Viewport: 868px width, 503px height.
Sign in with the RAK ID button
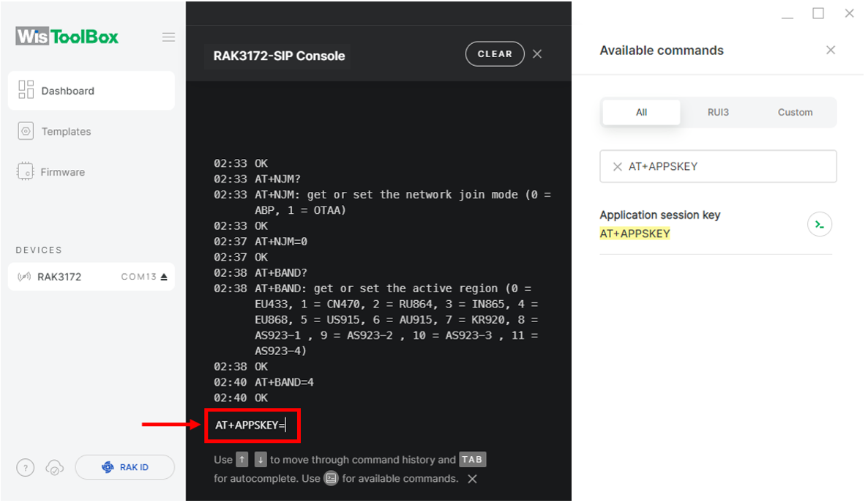coord(125,467)
